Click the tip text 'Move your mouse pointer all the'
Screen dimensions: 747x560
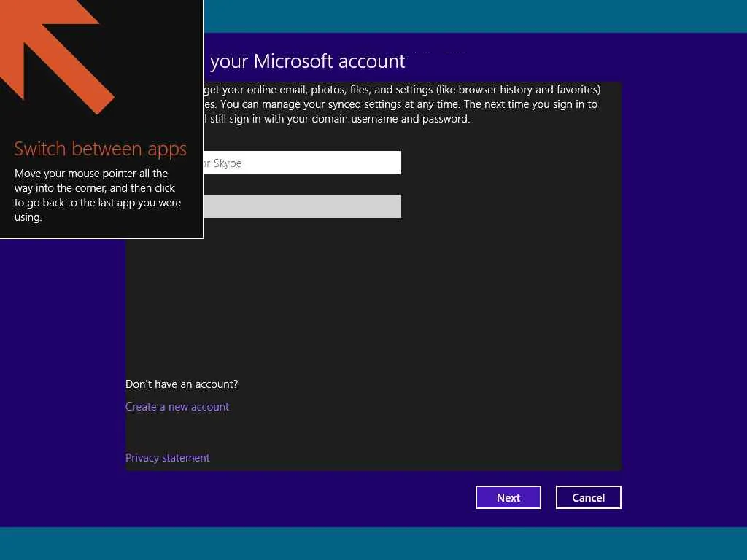coord(91,174)
